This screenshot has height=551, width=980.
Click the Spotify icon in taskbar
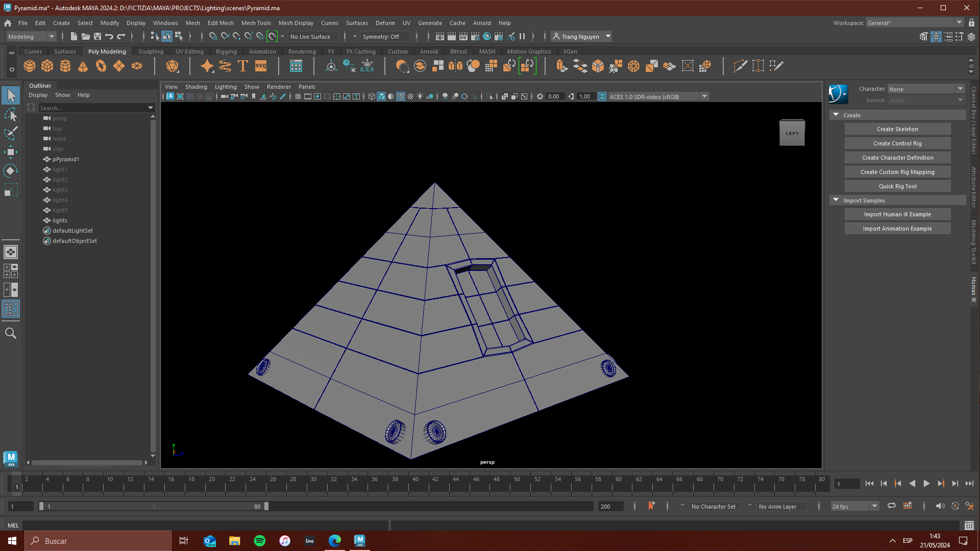[260, 541]
